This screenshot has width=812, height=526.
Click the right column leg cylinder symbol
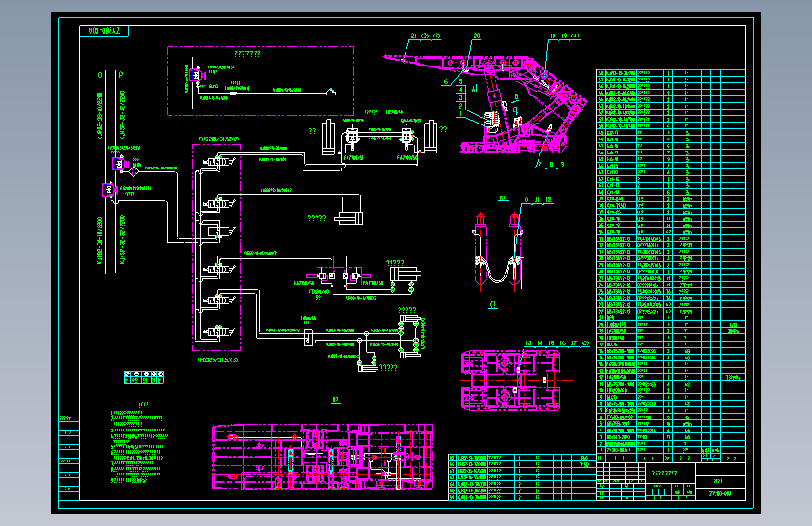point(431,138)
